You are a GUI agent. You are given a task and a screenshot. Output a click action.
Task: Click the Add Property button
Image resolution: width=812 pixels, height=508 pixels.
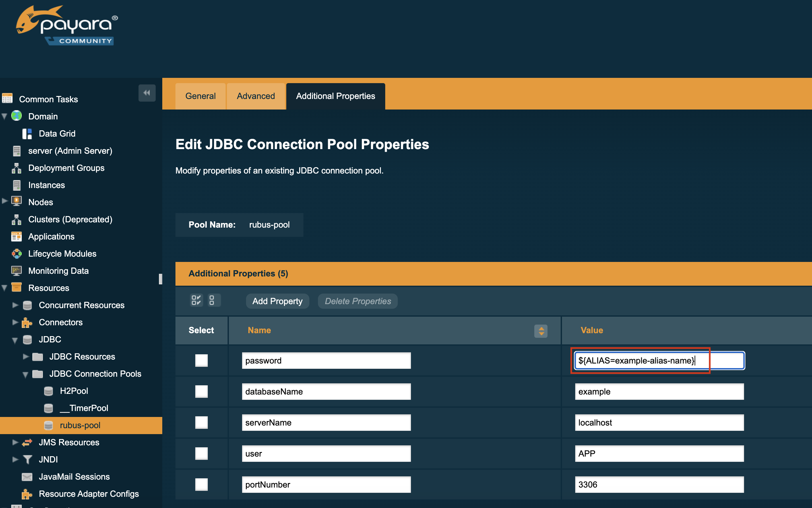pyautogui.click(x=277, y=301)
